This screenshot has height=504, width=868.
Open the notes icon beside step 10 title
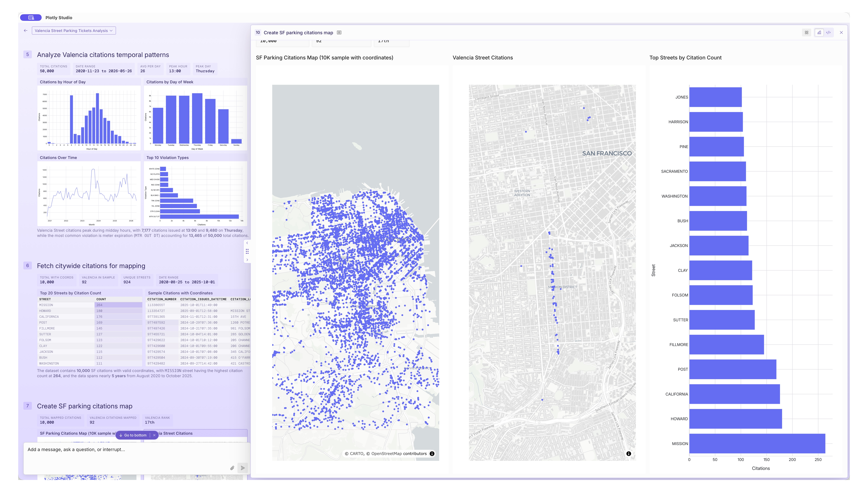[339, 33]
